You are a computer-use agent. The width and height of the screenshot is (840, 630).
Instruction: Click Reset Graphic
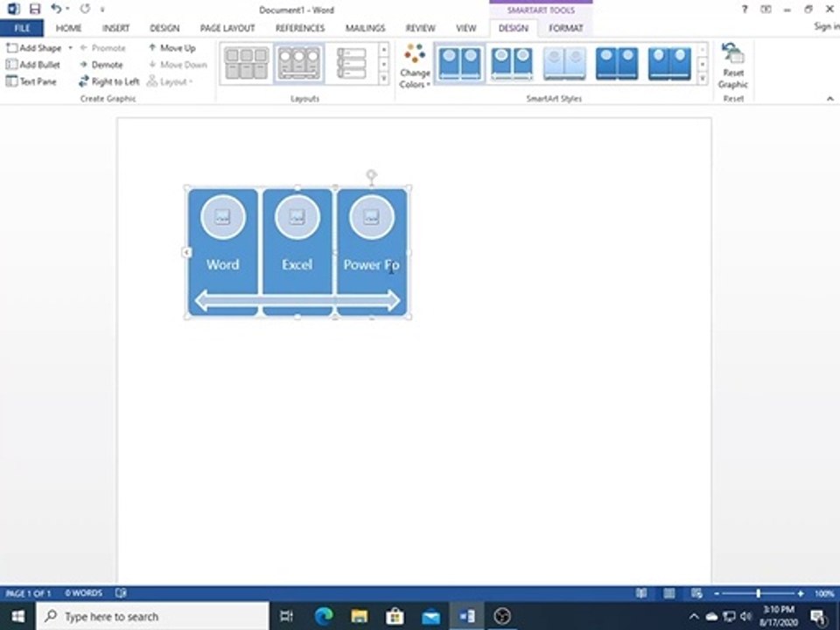click(x=733, y=66)
